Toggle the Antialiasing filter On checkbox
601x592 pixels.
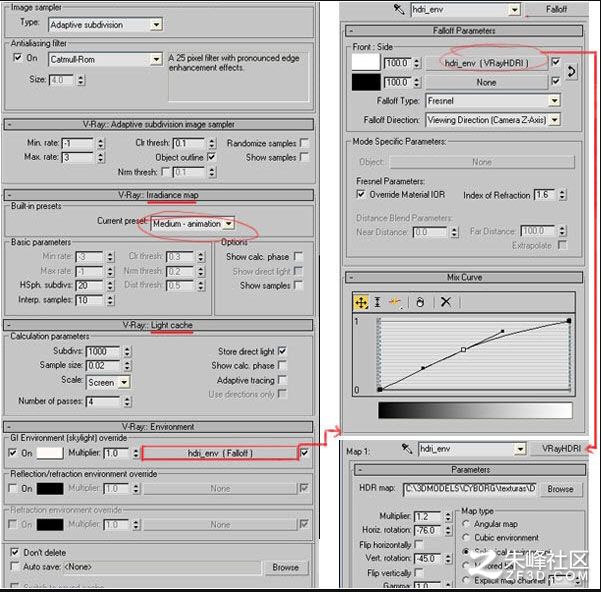pyautogui.click(x=18, y=57)
